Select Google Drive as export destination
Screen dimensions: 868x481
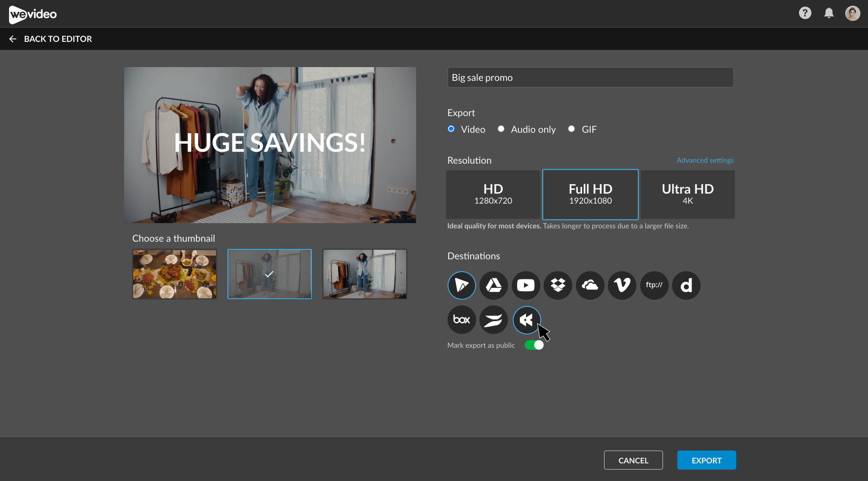click(x=494, y=285)
